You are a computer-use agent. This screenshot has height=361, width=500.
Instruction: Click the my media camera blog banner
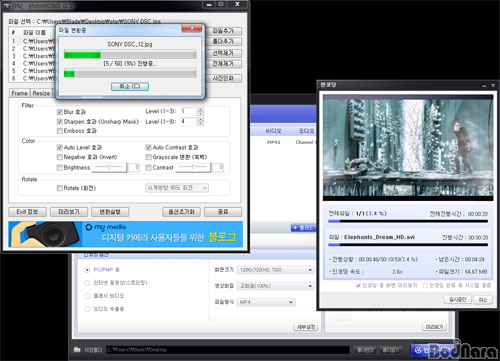tap(125, 234)
